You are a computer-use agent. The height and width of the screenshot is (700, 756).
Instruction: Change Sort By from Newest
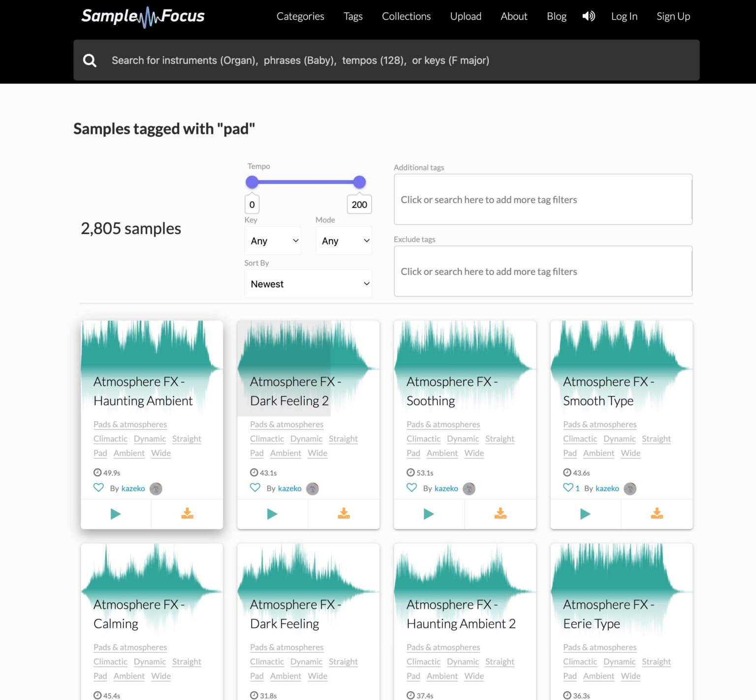[x=308, y=283]
